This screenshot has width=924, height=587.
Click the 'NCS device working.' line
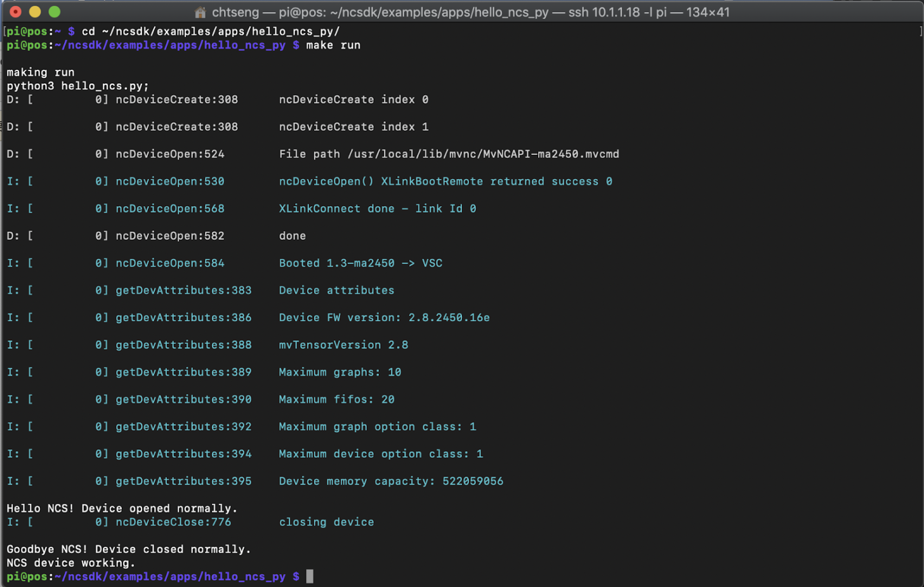tap(71, 563)
